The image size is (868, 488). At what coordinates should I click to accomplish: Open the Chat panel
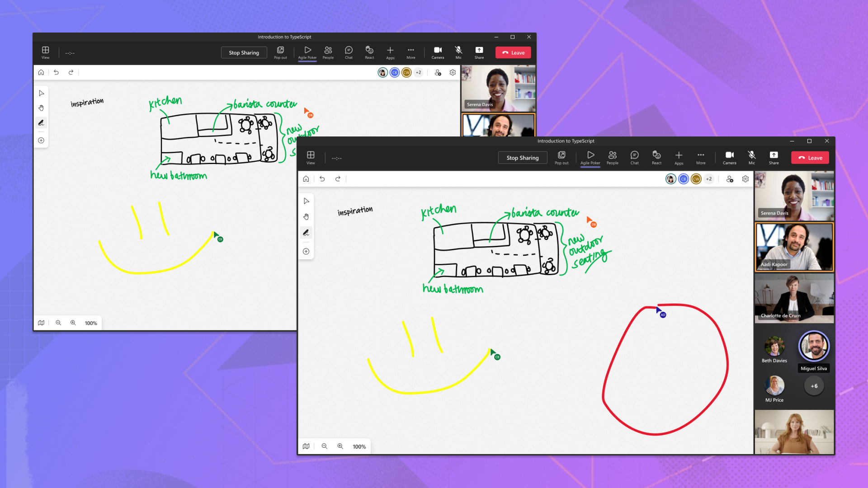click(634, 157)
